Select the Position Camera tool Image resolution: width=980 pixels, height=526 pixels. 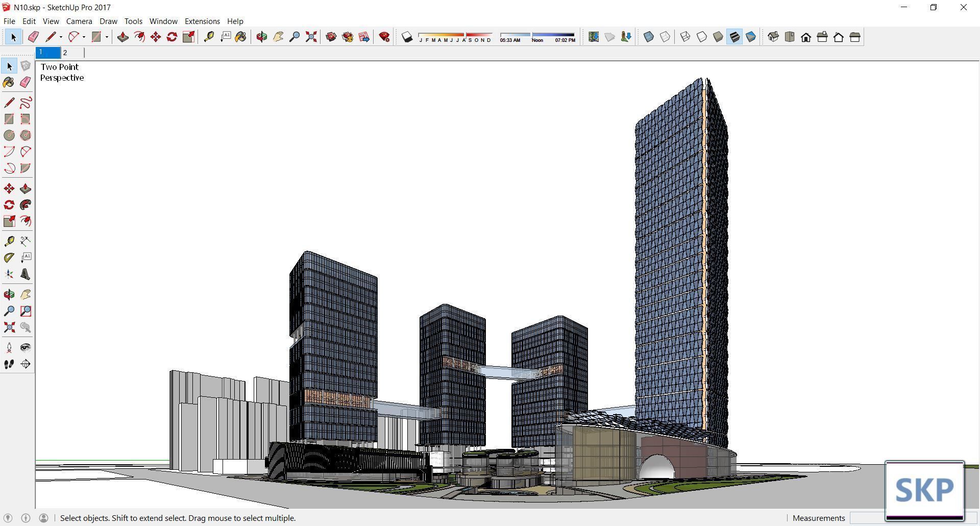9,348
